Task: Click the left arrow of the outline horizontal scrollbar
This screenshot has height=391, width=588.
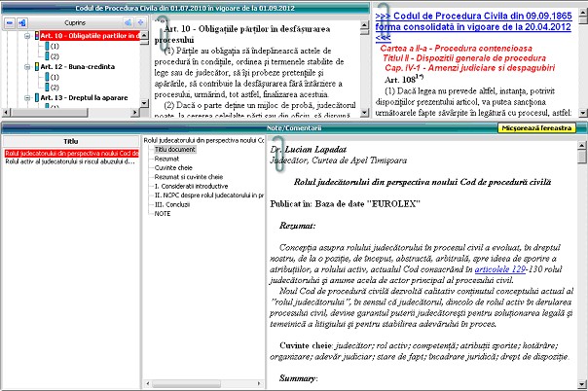Action: (147, 384)
